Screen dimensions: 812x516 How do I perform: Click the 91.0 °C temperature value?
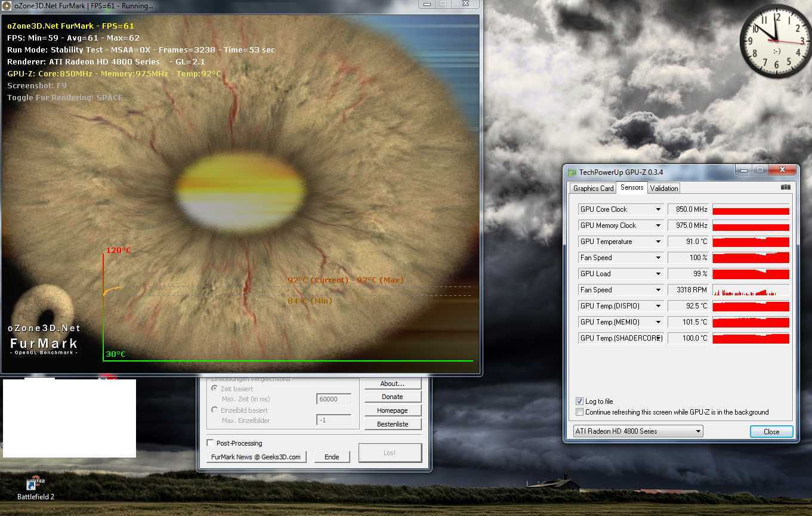pyautogui.click(x=688, y=242)
